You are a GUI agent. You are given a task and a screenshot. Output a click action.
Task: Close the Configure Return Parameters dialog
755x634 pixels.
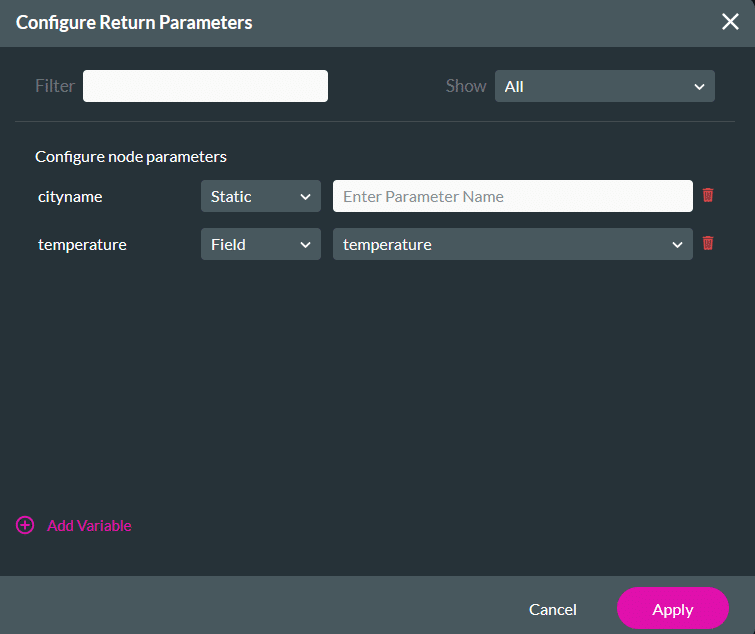[730, 22]
